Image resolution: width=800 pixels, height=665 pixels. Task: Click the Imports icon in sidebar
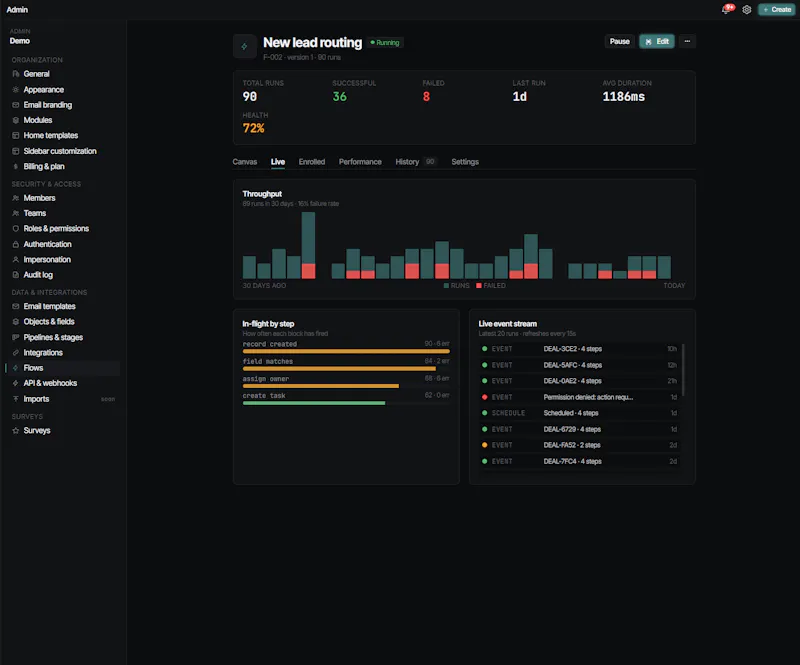[16, 399]
